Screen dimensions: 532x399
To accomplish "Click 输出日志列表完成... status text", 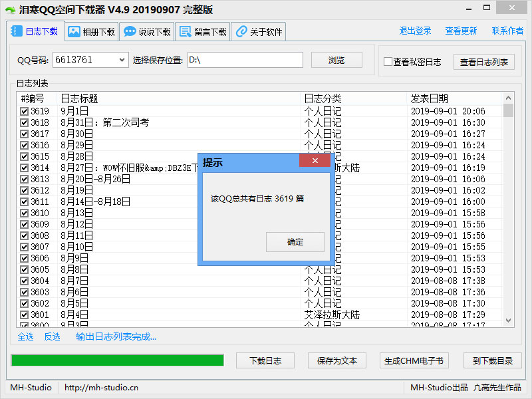I will pyautogui.click(x=116, y=336).
